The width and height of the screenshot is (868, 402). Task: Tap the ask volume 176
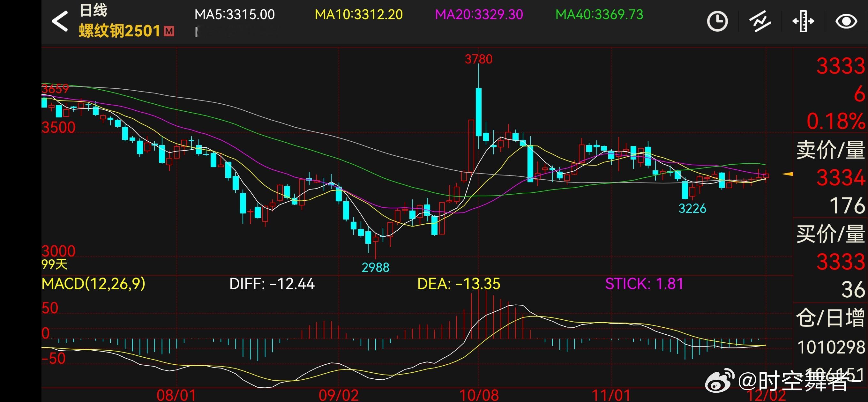[x=847, y=205]
